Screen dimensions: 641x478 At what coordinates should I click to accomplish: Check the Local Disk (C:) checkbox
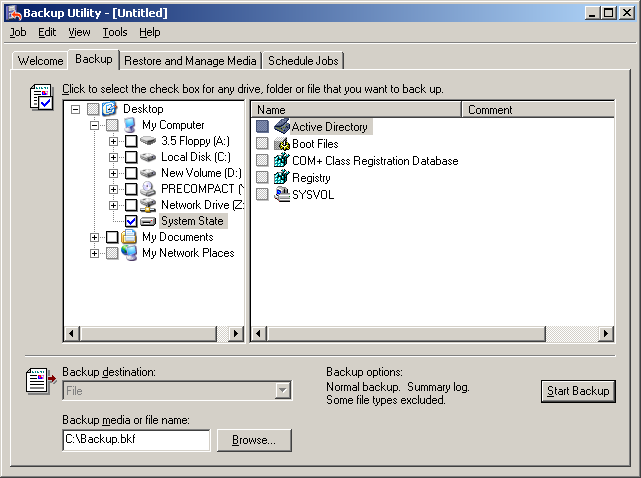[131, 157]
